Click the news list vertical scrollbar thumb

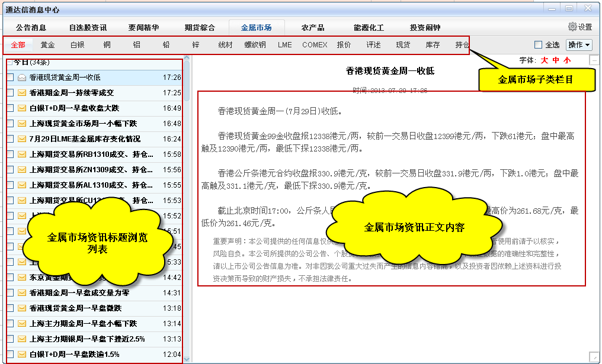coord(187,83)
